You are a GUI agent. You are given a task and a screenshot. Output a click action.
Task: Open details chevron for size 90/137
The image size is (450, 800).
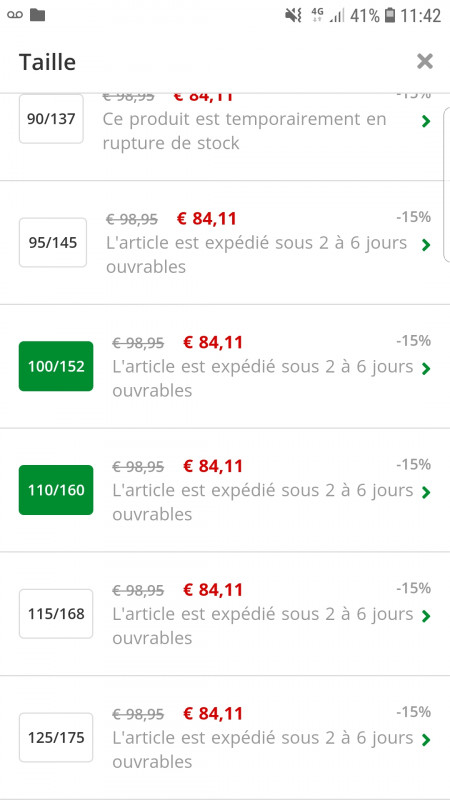[426, 121]
